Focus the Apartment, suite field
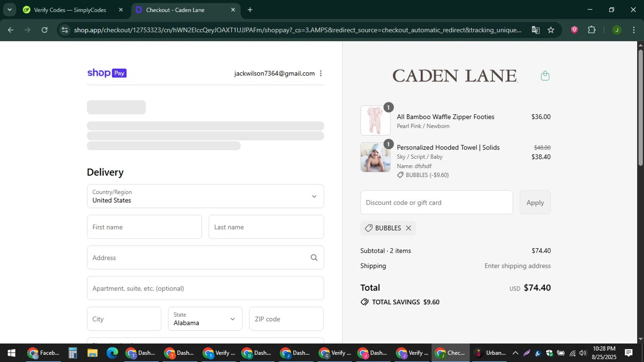The width and height of the screenshot is (644, 362). pos(205,288)
